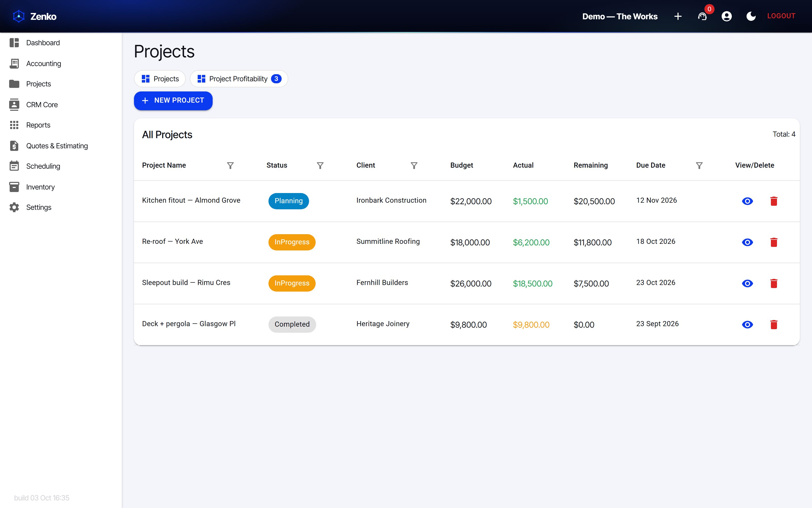Switch to the Projects tab chip
Screen dimensions: 812x508
(160, 79)
